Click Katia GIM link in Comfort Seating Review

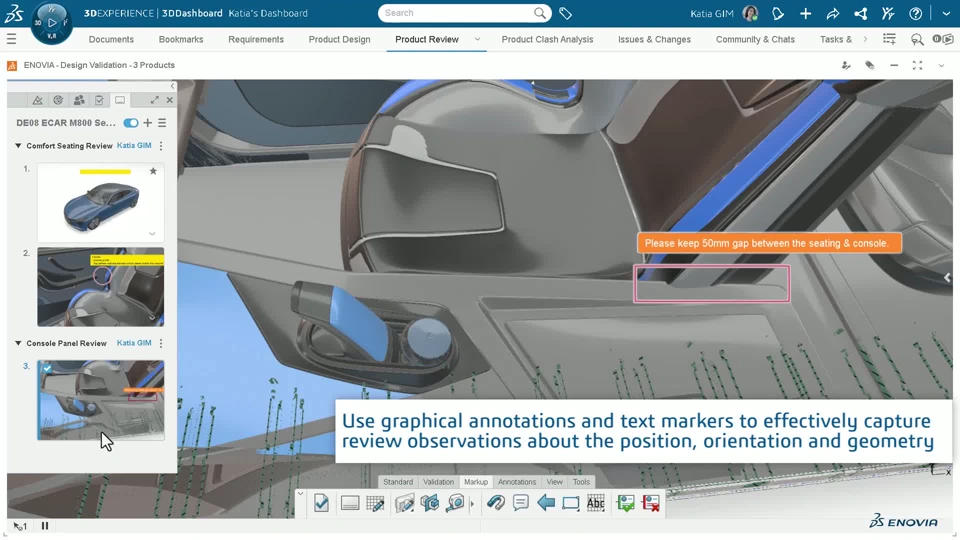tap(134, 146)
